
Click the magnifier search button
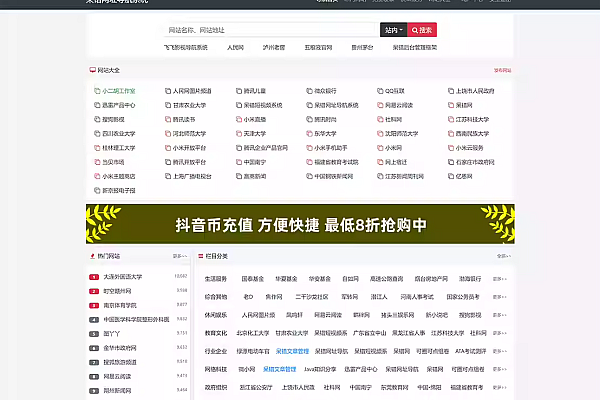click(422, 30)
